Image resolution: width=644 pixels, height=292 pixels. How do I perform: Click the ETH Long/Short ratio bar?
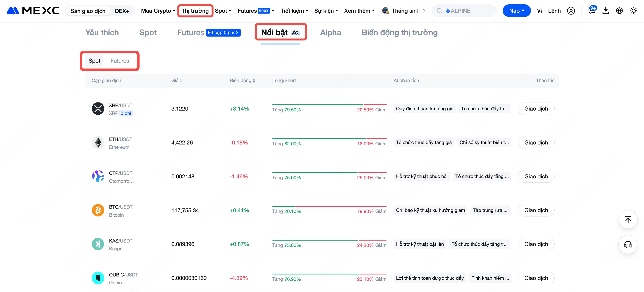pos(329,139)
